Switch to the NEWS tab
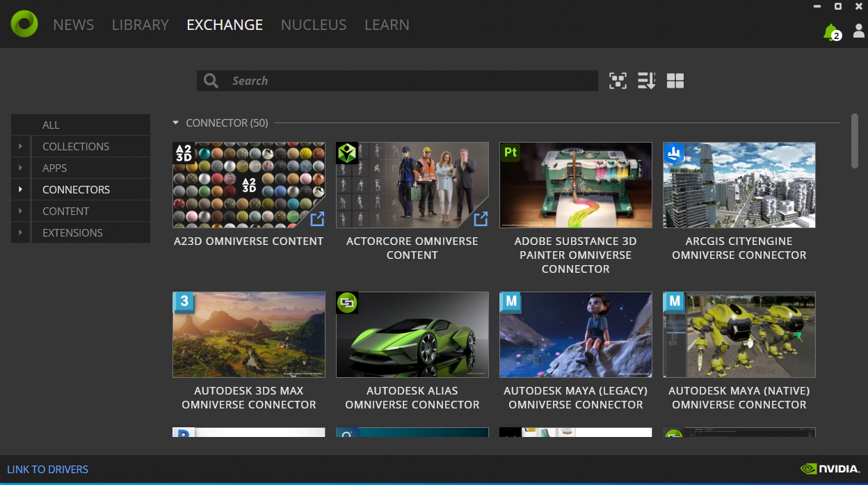Screen dimensions: 868x485 point(74,25)
